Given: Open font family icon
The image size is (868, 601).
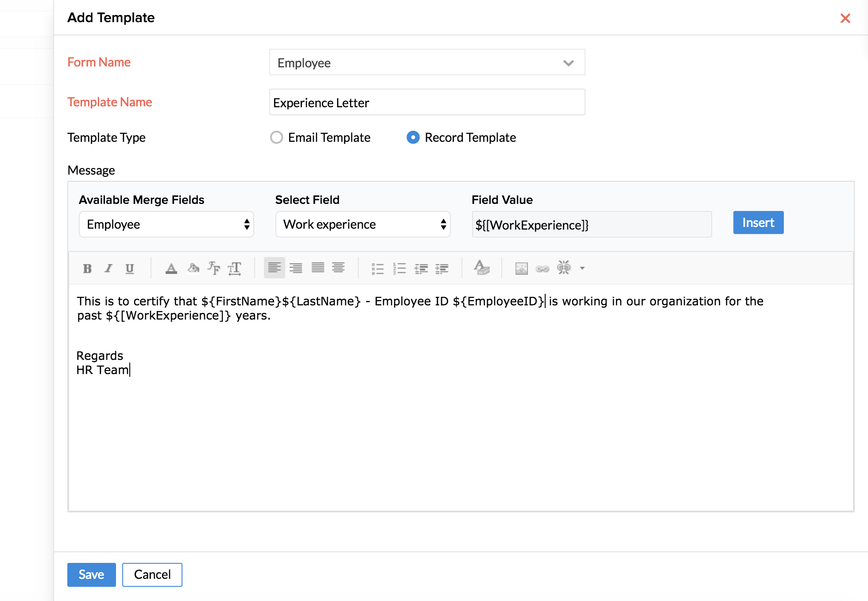Looking at the screenshot, I should click(x=214, y=268).
